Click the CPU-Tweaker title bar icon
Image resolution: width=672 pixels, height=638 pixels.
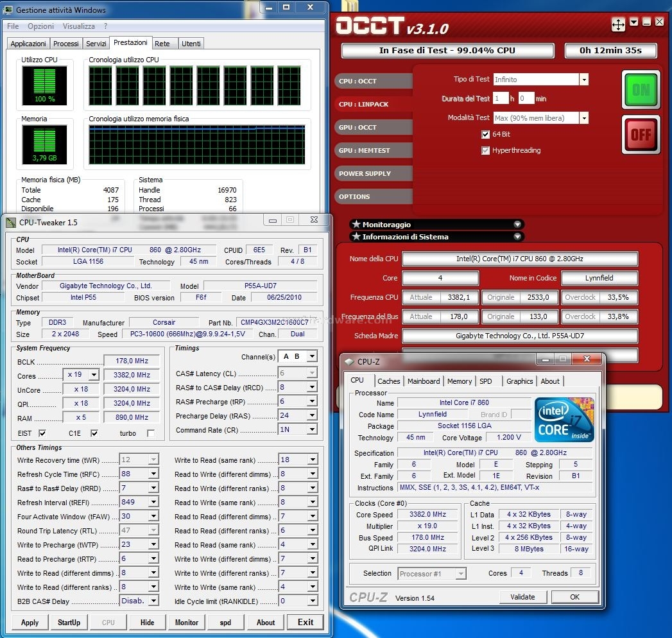(10, 222)
